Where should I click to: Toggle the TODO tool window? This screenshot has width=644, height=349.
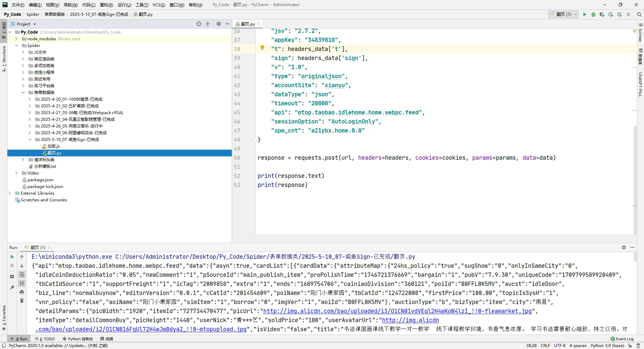45,339
